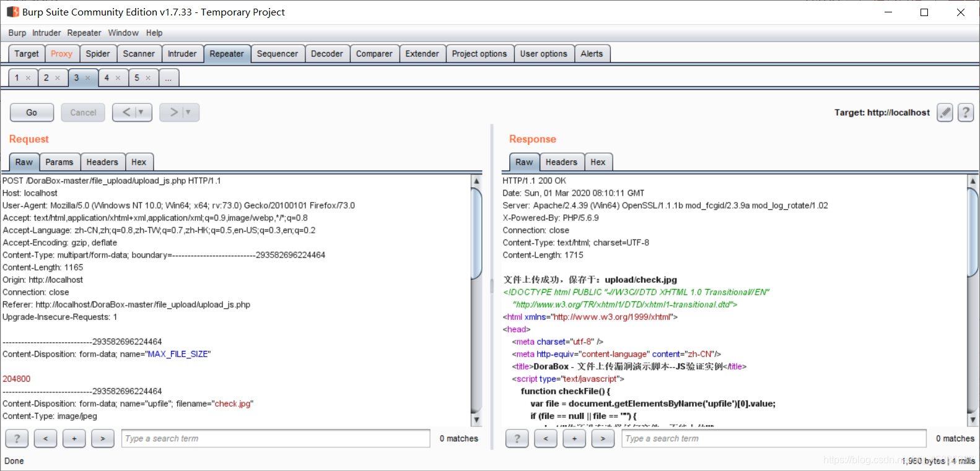Viewport: 980px width, 471px height.
Task: Switch to the Proxy tab
Action: point(61,54)
